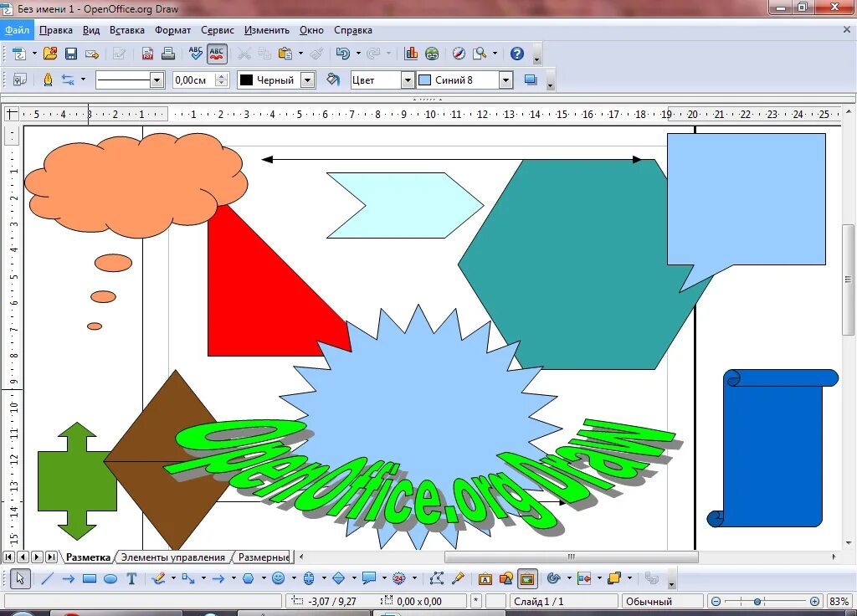Screen dimensions: 857x616
Task: Click the zoom out minus button
Action: (x=716, y=601)
